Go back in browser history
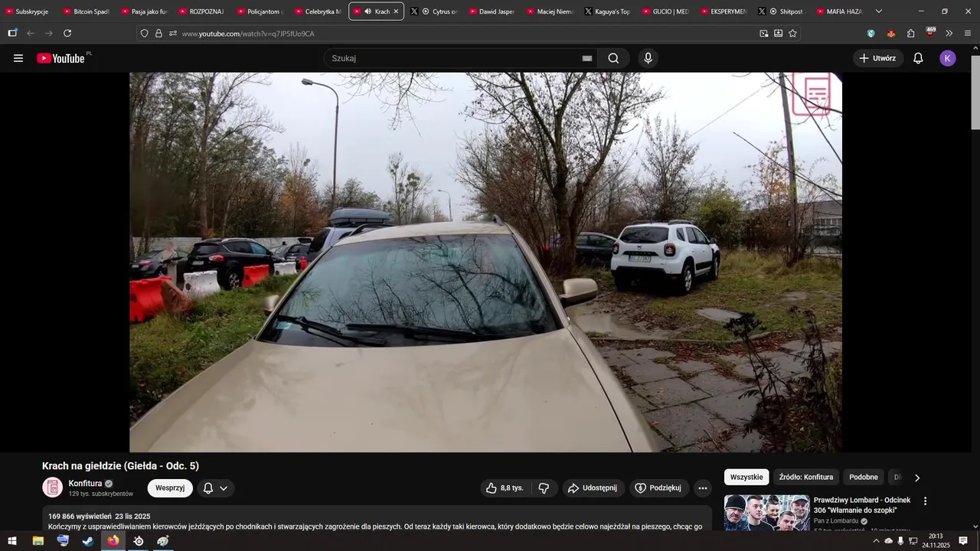 pyautogui.click(x=31, y=34)
